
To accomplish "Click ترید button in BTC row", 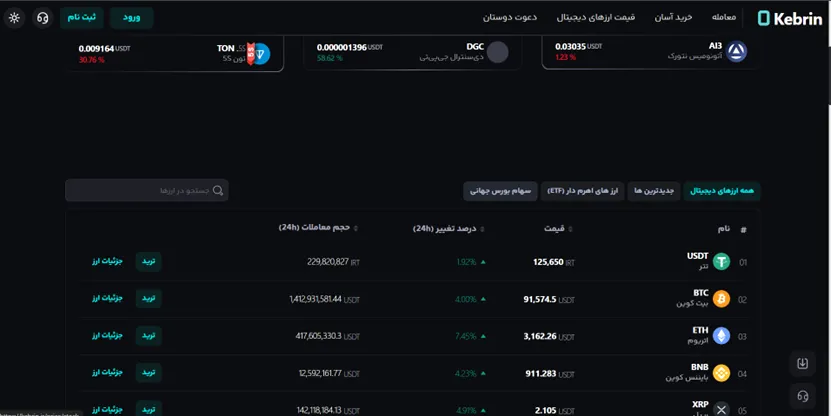I will pos(148,298).
